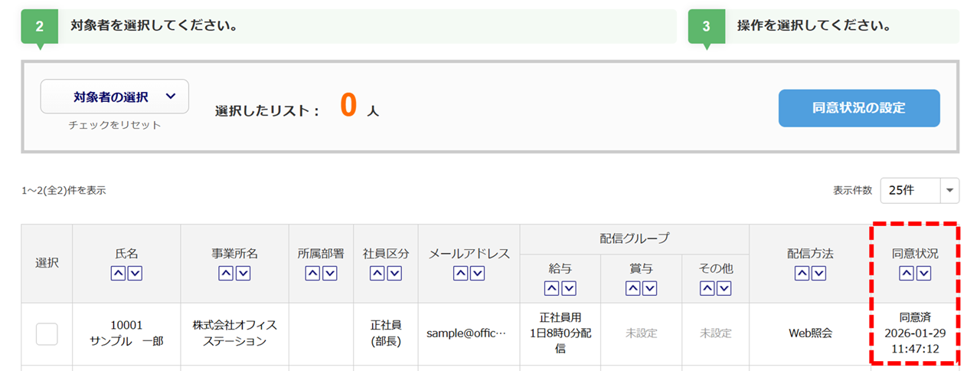Viewport: 980px width, 371px height.
Task: Click the 同意状況の設定 button
Action: [x=859, y=108]
